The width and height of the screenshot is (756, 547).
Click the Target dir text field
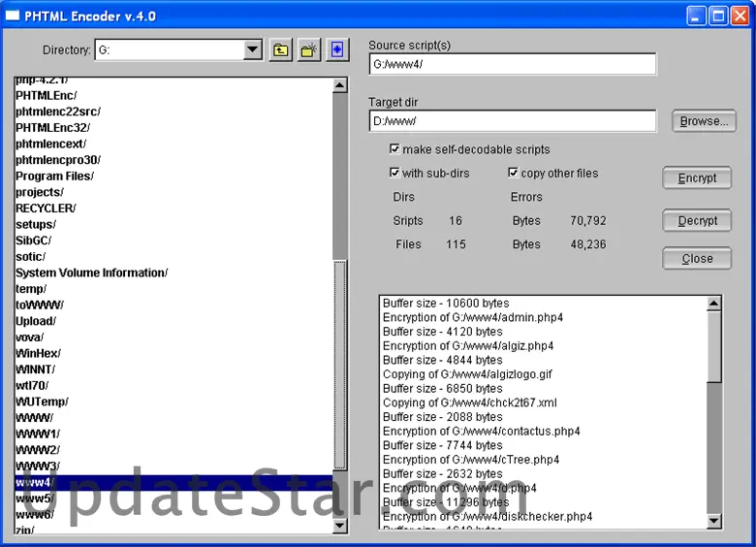point(512,121)
